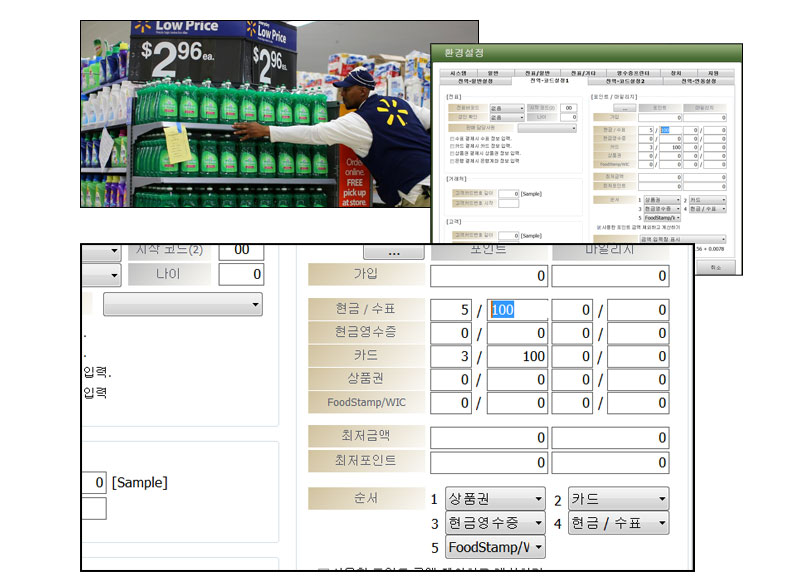Click the 취소 button in the settings dialog
This screenshot has height=585, width=800.
(x=716, y=267)
